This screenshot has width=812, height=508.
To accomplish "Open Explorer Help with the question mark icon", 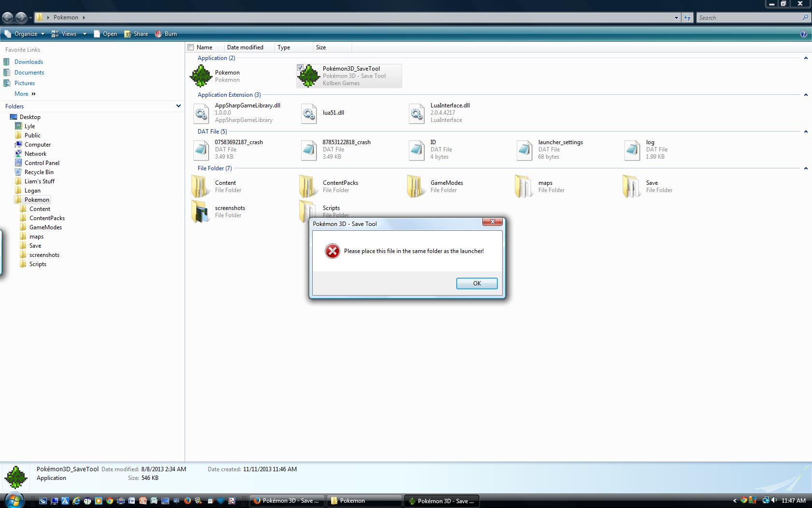I will point(804,34).
